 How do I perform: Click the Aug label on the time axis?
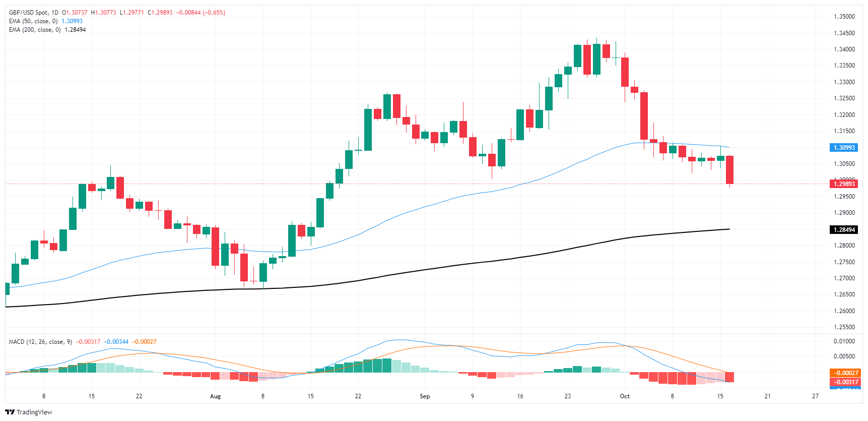215,396
